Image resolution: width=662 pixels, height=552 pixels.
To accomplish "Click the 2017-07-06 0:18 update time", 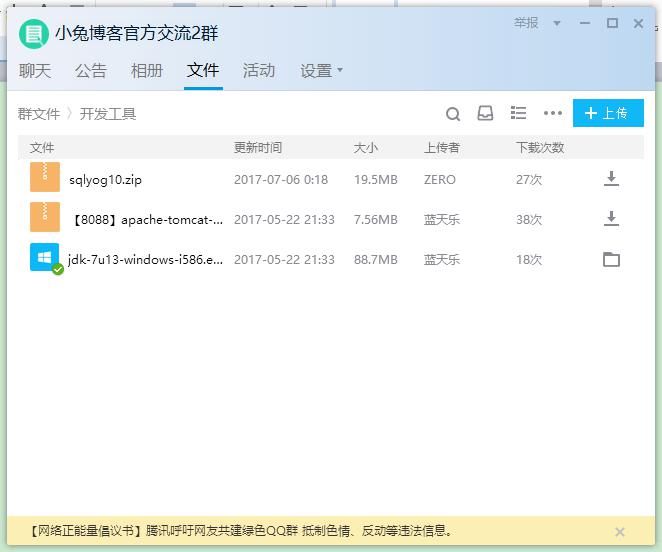I will click(281, 179).
